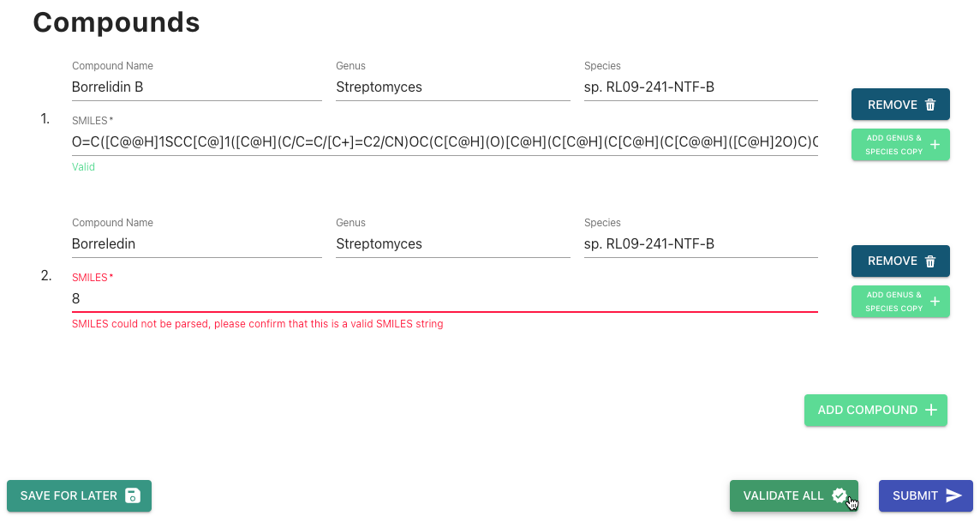Select the Compound Name field containing Borrelidin B
Viewport: 980px width, 522px height.
(197, 87)
